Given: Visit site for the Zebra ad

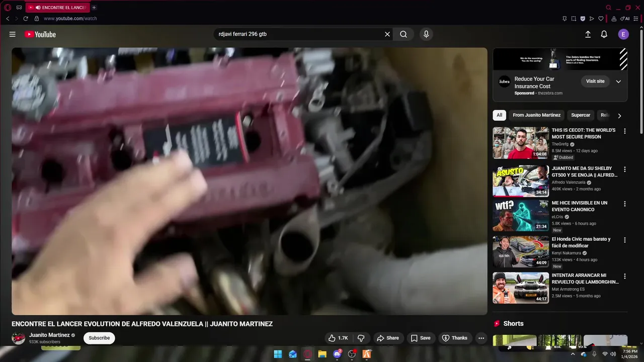Looking at the screenshot, I should point(595,81).
